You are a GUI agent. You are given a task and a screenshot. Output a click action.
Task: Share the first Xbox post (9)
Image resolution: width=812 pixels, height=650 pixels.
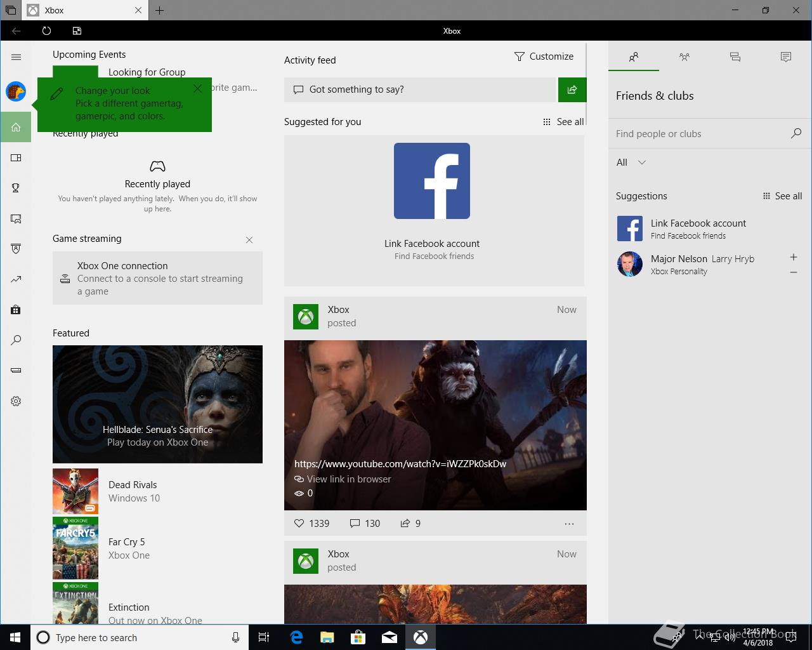coord(410,523)
